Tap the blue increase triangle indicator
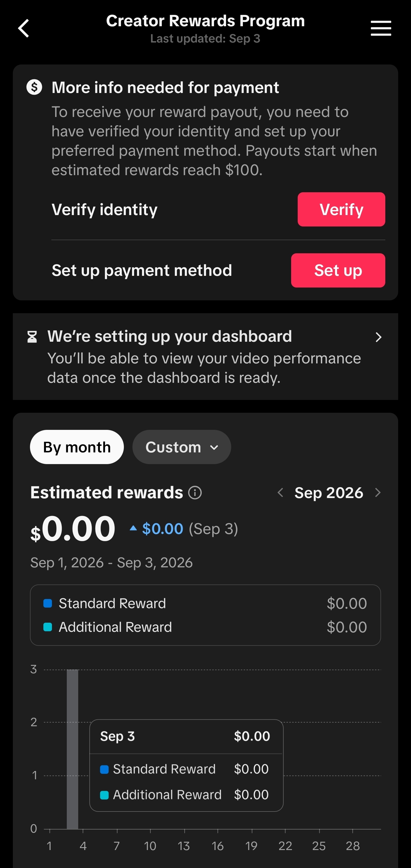 tap(133, 528)
